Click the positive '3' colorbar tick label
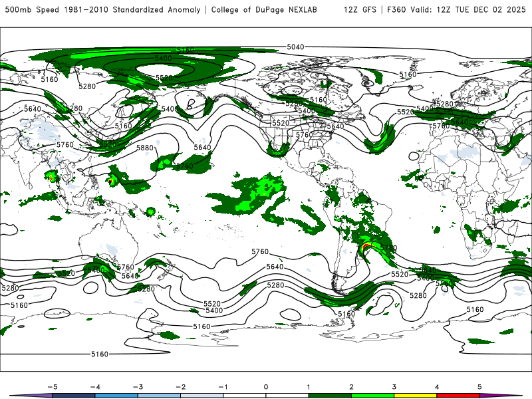This screenshot has height=399, width=532. [x=394, y=387]
